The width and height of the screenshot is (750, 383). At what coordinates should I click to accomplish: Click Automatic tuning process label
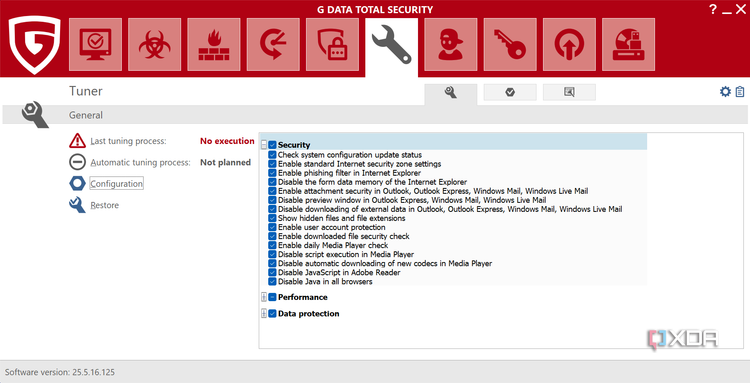[x=140, y=163]
